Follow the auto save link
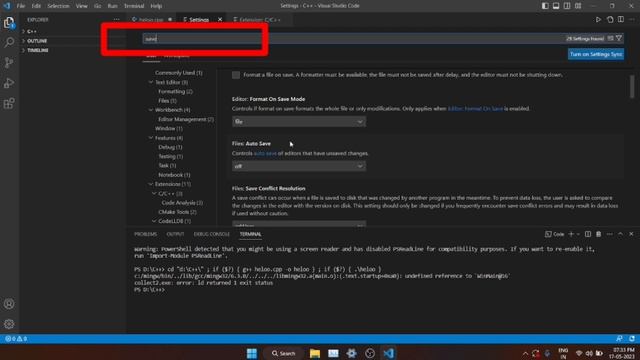Image resolution: width=640 pixels, height=360 pixels. (265, 153)
